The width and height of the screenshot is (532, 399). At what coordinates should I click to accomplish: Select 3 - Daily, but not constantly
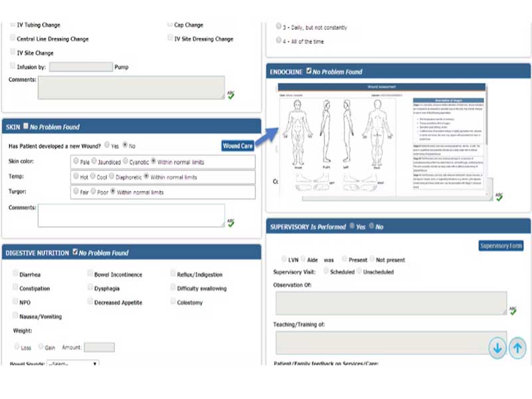tap(279, 26)
